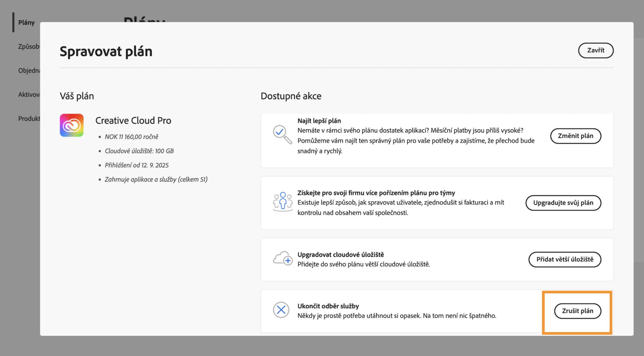Go to the Aktivovaná sidebar item

pos(29,95)
